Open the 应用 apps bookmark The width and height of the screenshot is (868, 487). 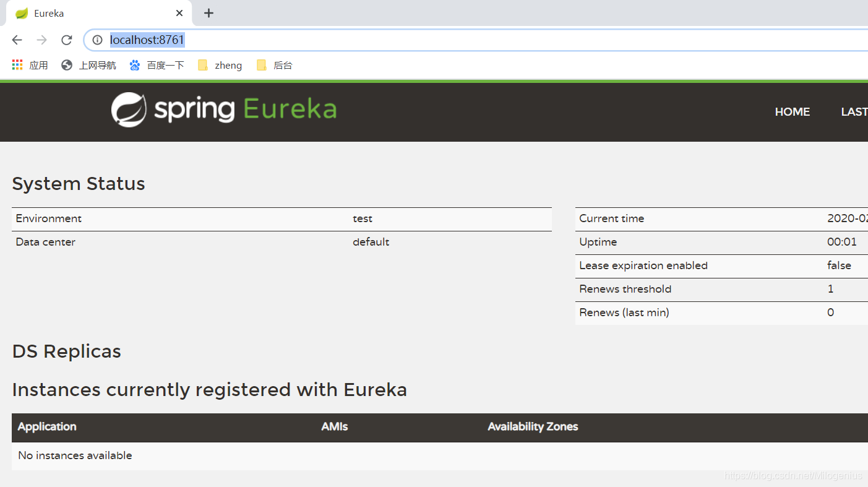point(30,65)
